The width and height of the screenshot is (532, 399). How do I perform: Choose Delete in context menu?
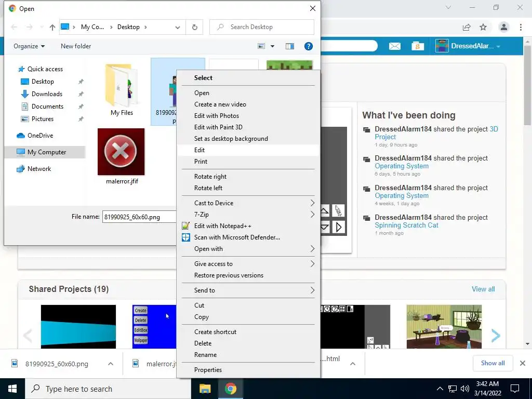pyautogui.click(x=248, y=343)
